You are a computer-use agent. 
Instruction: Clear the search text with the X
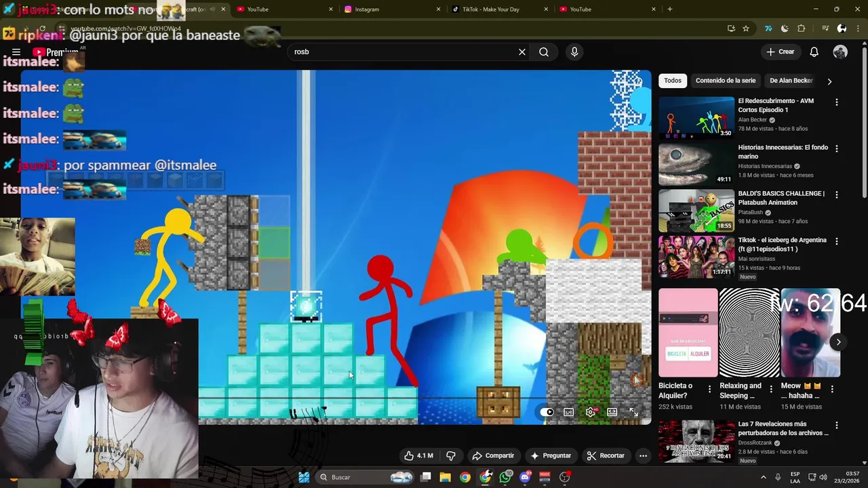point(522,52)
